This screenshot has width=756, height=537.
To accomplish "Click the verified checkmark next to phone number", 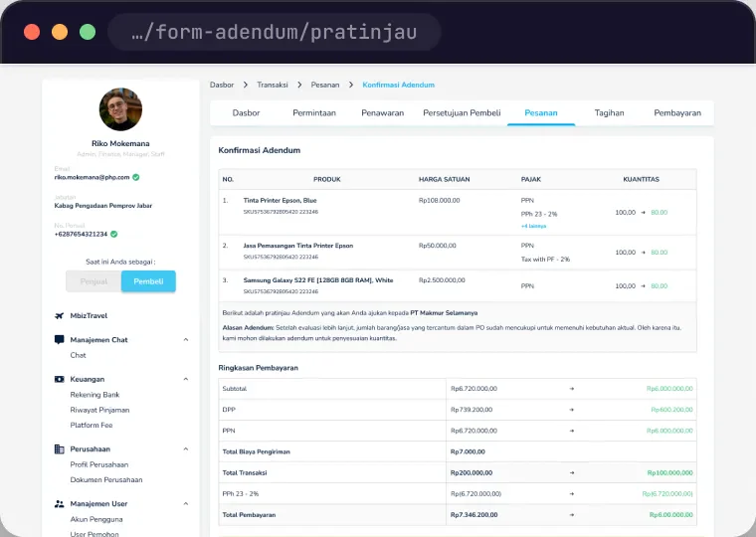I will pos(113,235).
